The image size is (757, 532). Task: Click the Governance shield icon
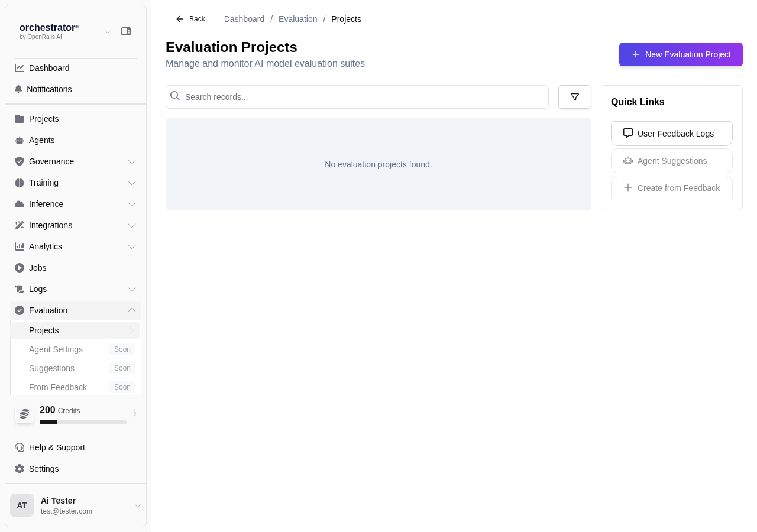point(19,161)
